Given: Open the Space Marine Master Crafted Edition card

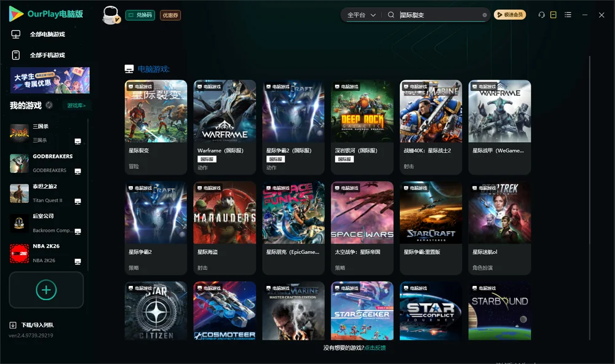Looking at the screenshot, I should [x=293, y=311].
